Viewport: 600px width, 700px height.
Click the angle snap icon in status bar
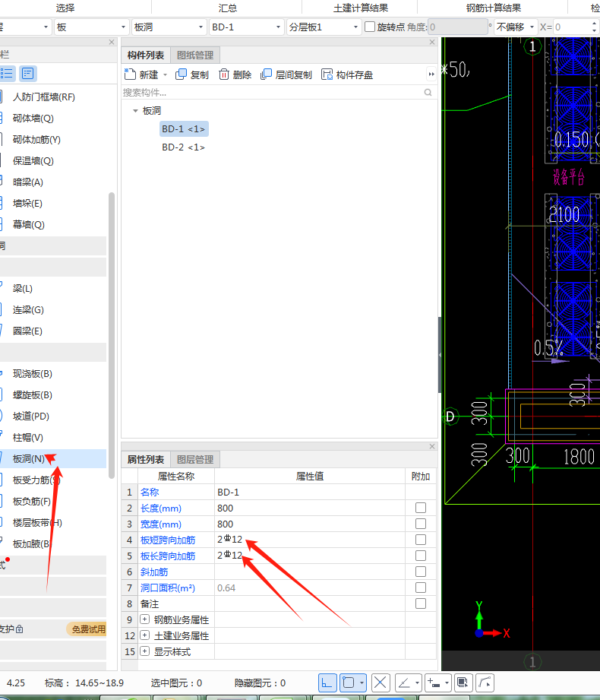(x=404, y=683)
